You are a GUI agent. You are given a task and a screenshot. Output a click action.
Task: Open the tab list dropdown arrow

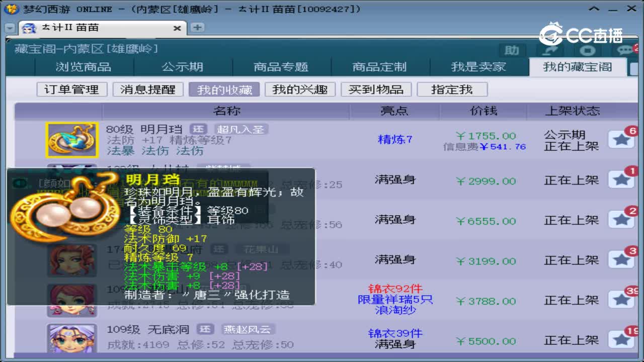pos(10,29)
